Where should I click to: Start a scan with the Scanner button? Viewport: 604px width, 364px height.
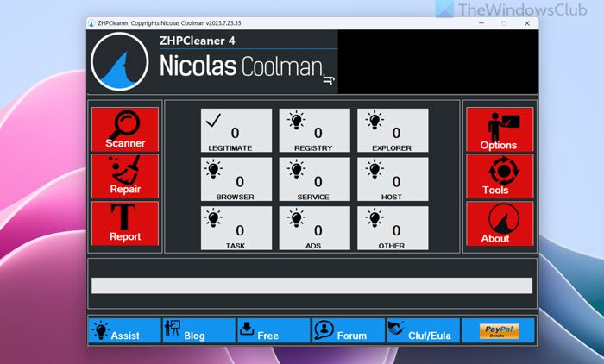125,129
